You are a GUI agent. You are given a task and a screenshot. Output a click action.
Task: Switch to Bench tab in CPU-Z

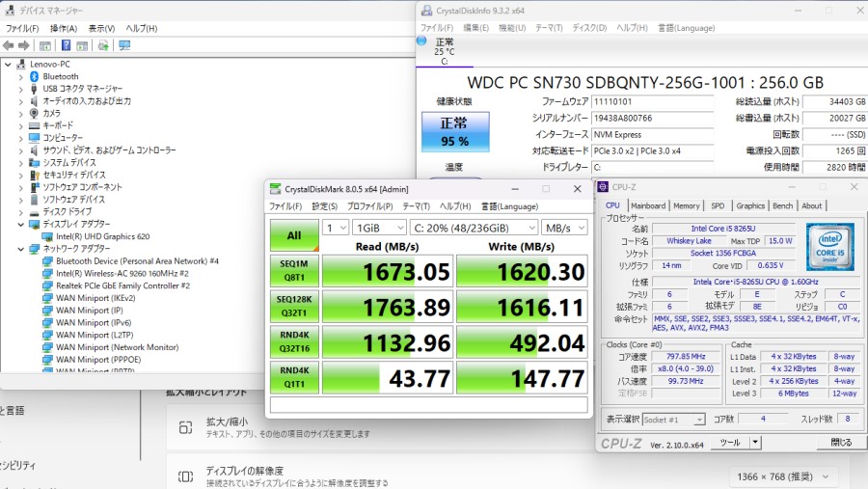pyautogui.click(x=782, y=205)
